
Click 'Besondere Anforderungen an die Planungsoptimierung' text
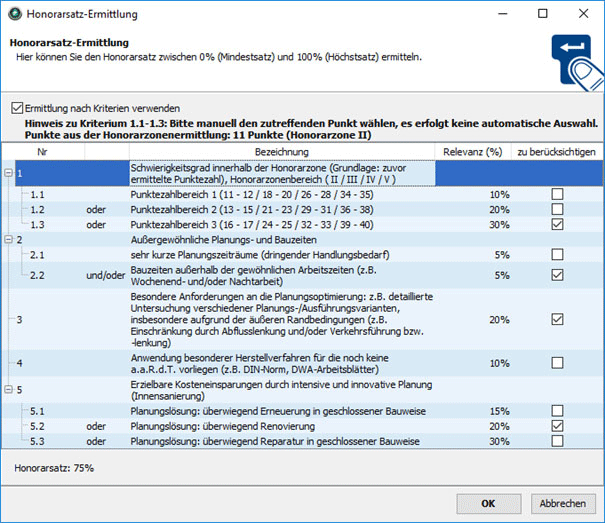(x=282, y=320)
